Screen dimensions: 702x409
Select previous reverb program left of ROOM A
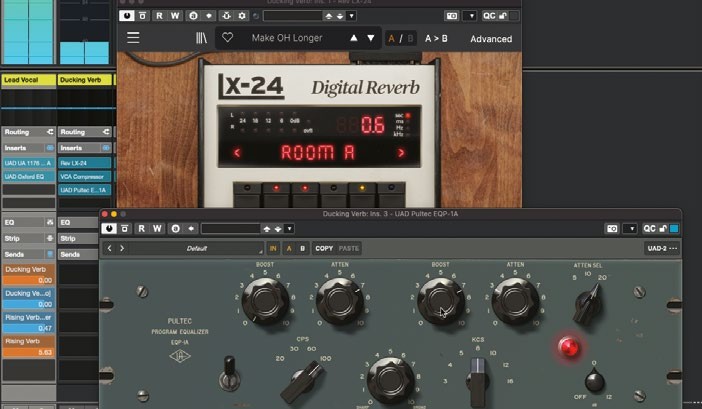click(x=237, y=153)
